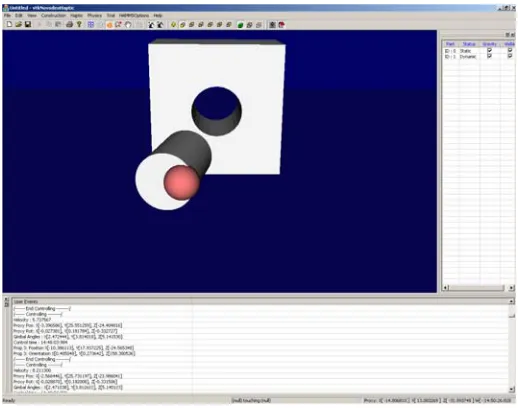This screenshot has width=518, height=408.
Task: Click the New document icon
Action: coord(9,24)
